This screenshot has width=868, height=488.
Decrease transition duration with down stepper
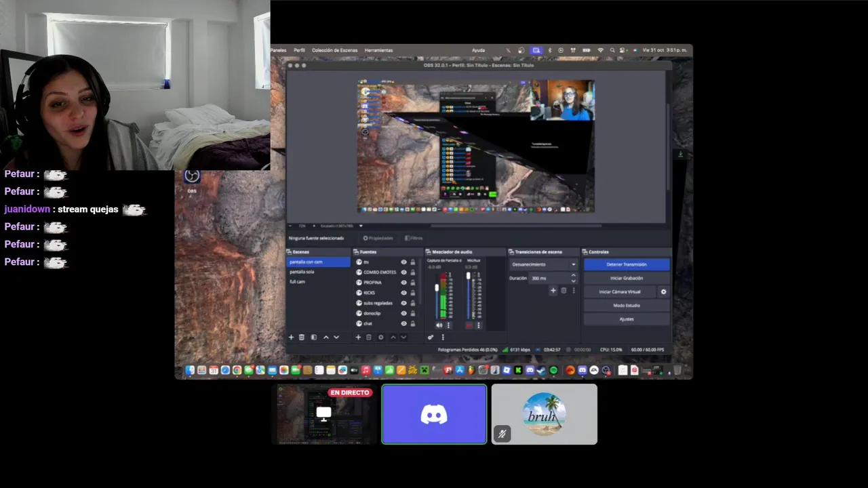pyautogui.click(x=573, y=281)
